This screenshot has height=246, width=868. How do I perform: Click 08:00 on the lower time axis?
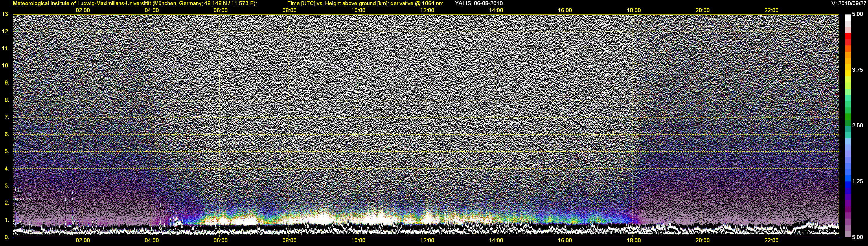(x=289, y=240)
